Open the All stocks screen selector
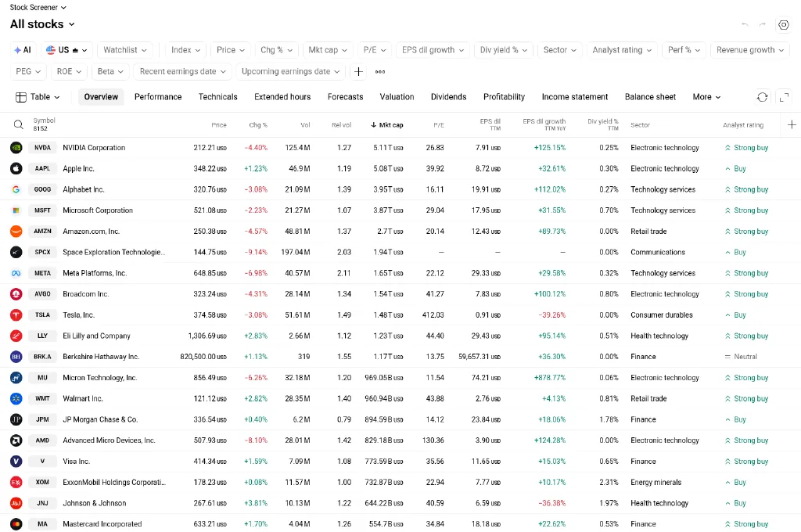This screenshot has width=801, height=532. (x=42, y=24)
